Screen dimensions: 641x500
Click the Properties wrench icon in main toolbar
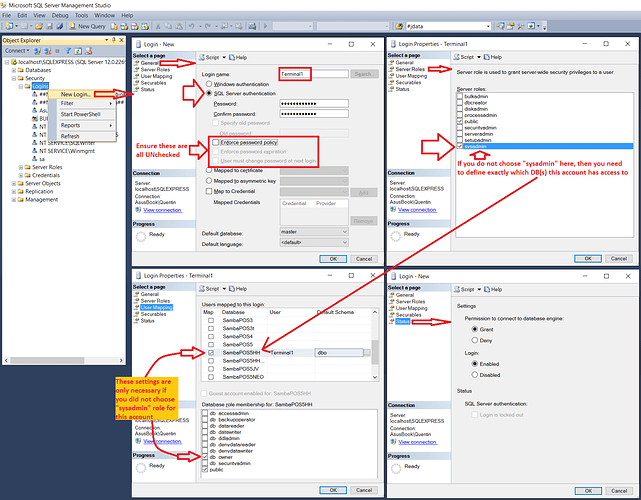(521, 26)
